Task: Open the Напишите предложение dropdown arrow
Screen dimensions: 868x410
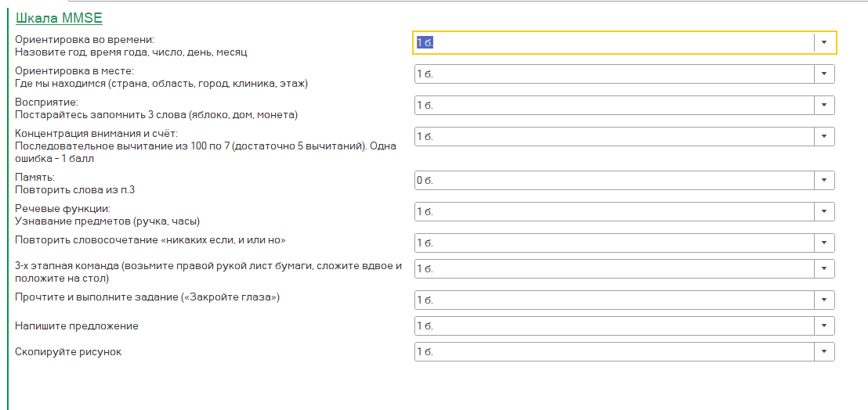Action: pyautogui.click(x=824, y=325)
